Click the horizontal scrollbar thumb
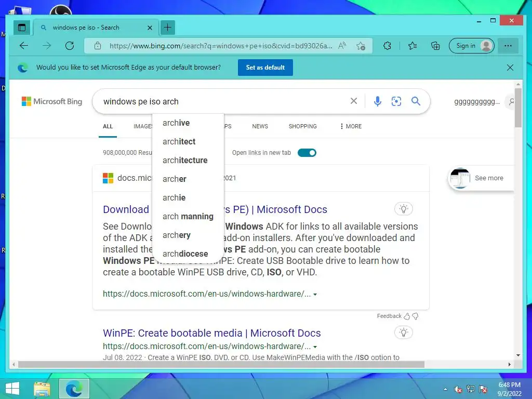532x399 pixels. pyautogui.click(x=221, y=364)
